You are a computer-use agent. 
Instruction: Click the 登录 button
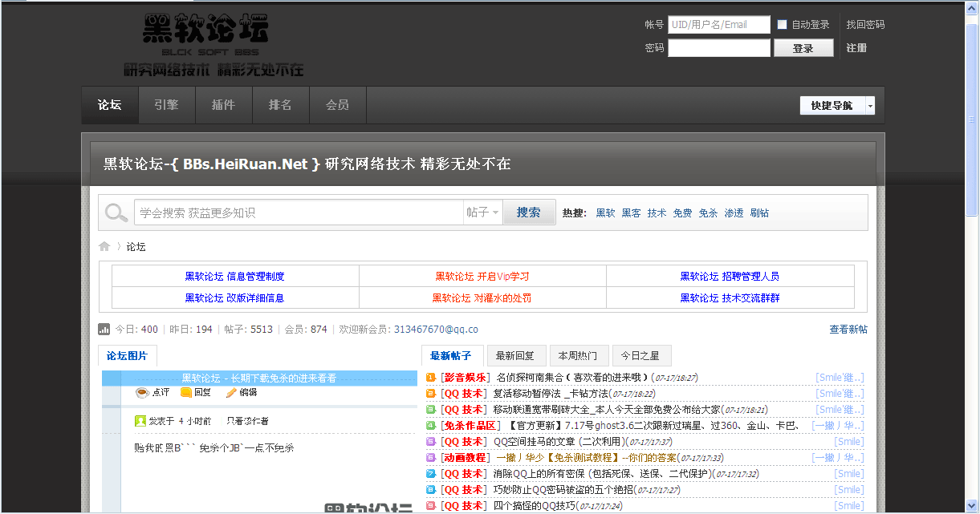(x=803, y=48)
